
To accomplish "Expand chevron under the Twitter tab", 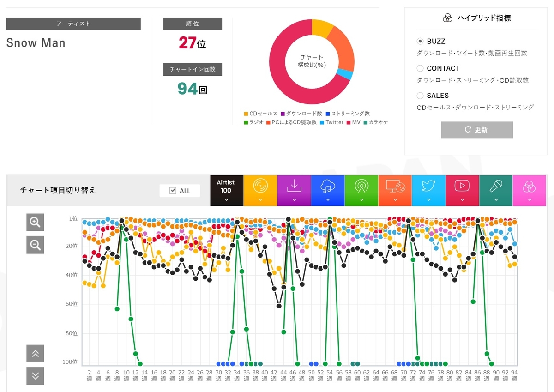I will (x=429, y=200).
